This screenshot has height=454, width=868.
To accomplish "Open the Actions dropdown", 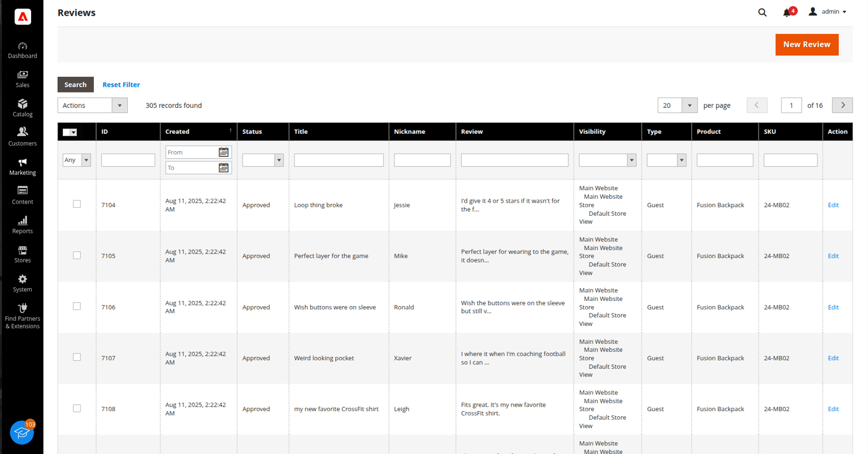I will pyautogui.click(x=92, y=106).
